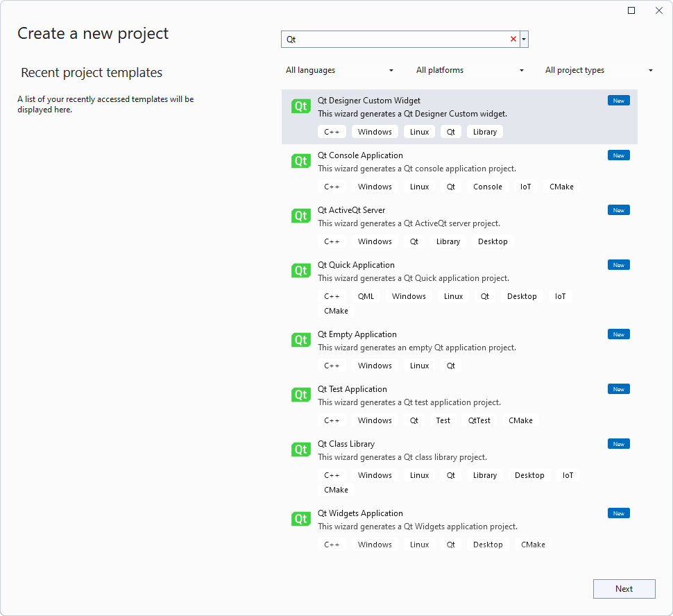
Task: Open the All project types dropdown
Action: click(599, 70)
